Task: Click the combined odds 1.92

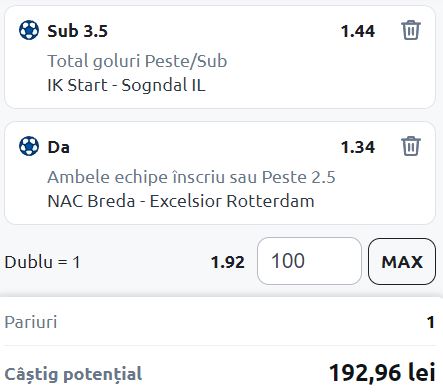Action: 228,262
